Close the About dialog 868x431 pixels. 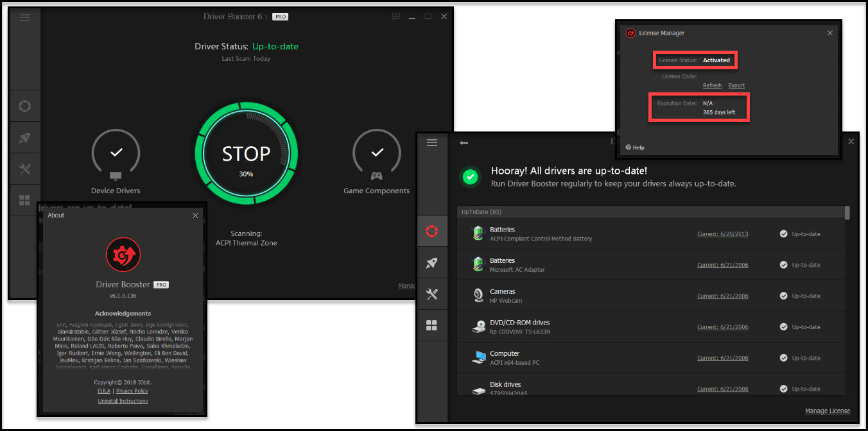(196, 216)
